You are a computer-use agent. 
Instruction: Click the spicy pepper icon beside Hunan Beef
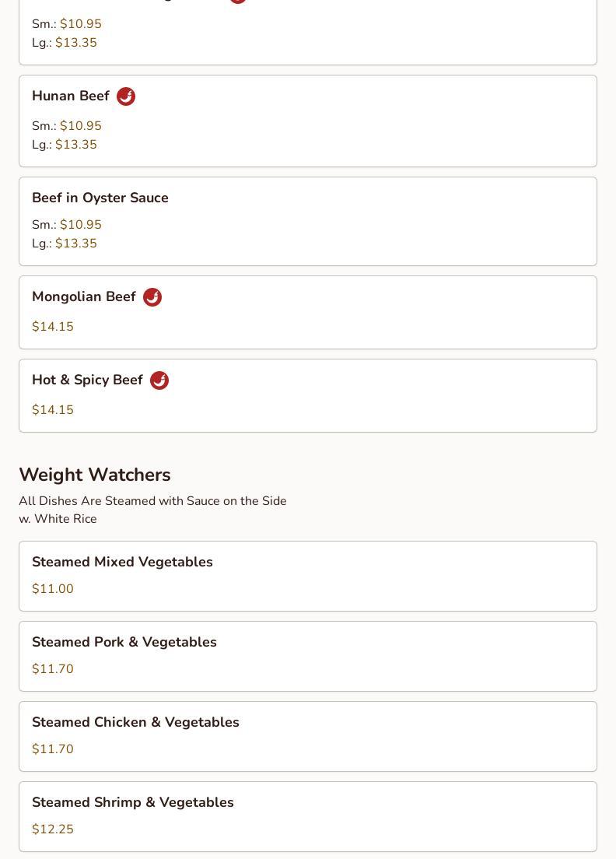tap(126, 96)
